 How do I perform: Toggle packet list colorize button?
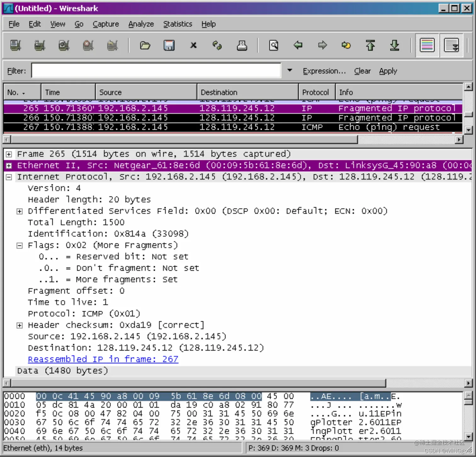pyautogui.click(x=427, y=45)
